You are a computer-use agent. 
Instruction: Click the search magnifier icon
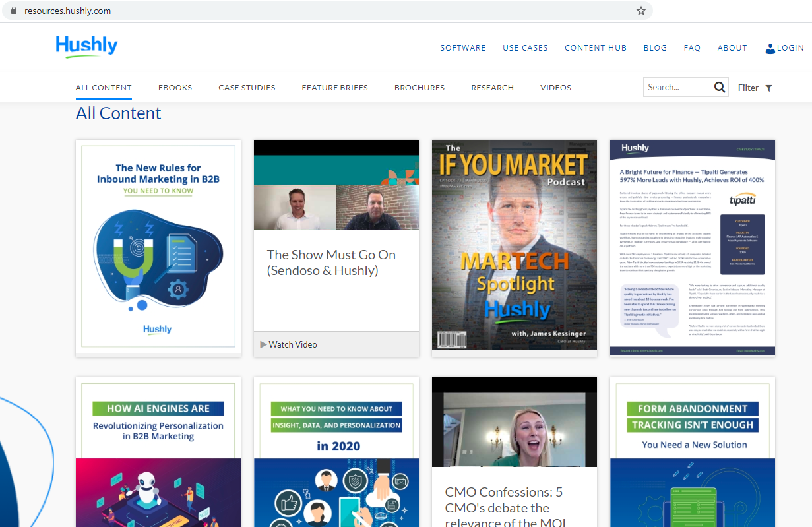[x=720, y=87]
